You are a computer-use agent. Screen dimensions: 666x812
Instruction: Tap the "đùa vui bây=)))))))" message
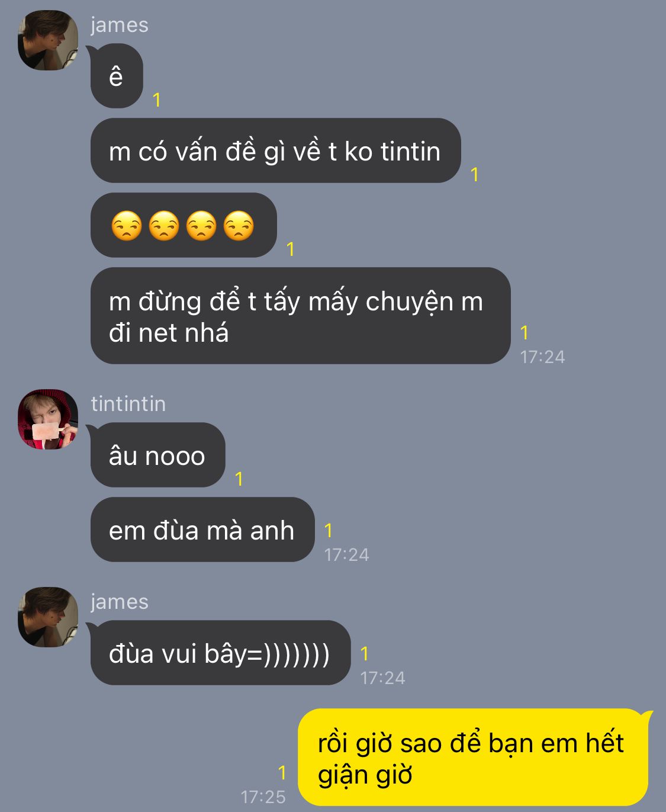pyautogui.click(x=220, y=653)
